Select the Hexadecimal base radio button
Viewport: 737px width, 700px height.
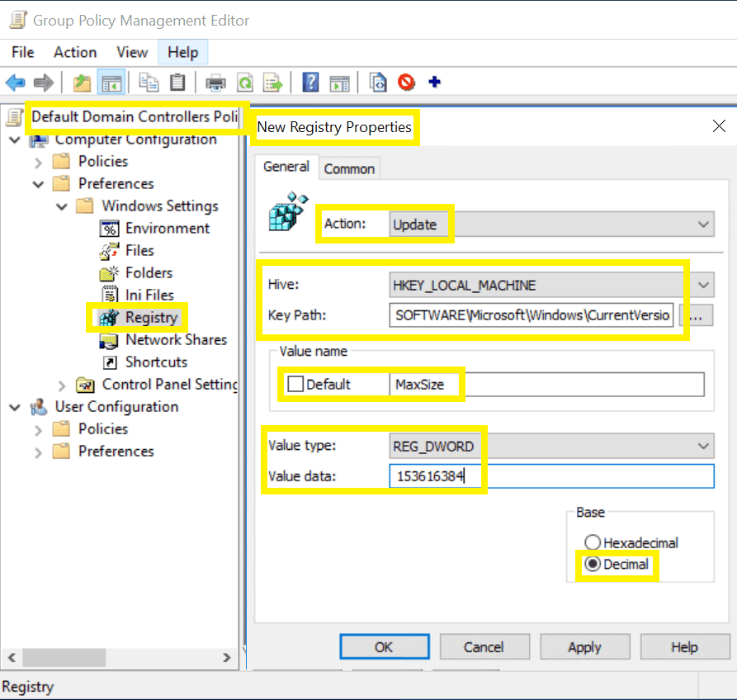[593, 542]
